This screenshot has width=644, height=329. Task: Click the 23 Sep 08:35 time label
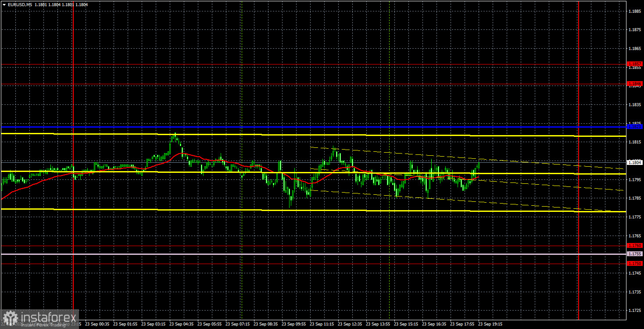[266, 324]
